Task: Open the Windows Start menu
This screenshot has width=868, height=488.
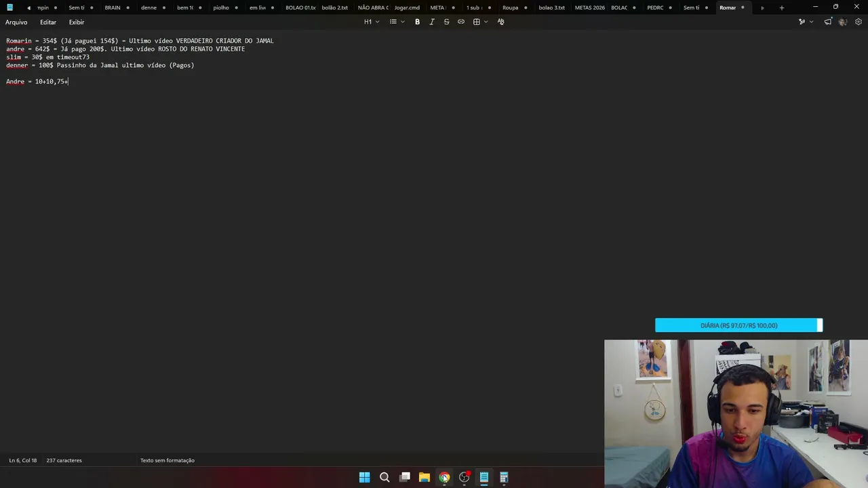Action: point(365,477)
